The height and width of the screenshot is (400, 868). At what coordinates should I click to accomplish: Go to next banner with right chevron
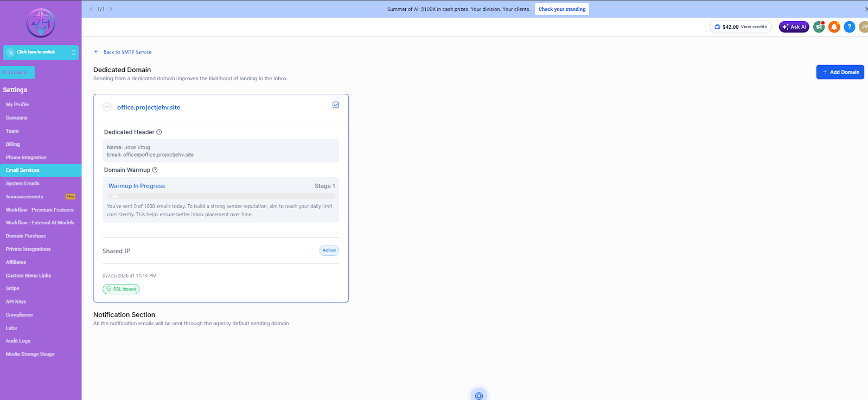[111, 9]
